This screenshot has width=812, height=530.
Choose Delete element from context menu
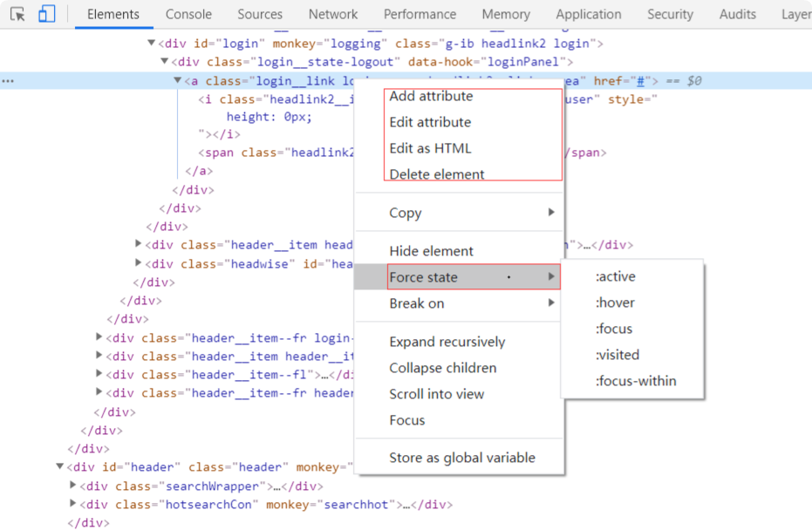click(x=437, y=174)
